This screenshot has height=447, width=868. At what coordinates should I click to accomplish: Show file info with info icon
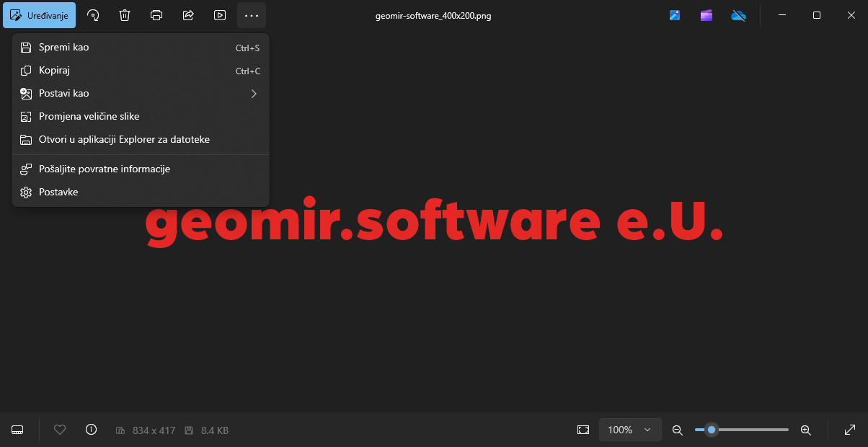click(91, 430)
